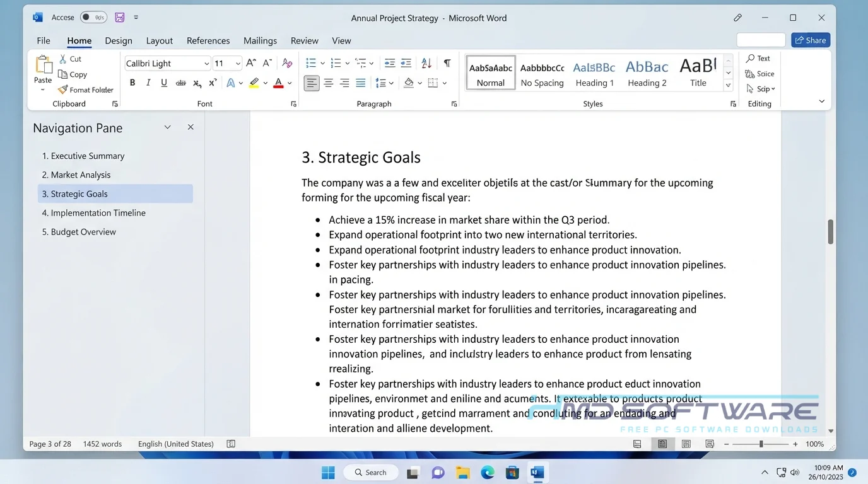This screenshot has width=868, height=484.
Task: Activate the format painter brush
Action: tap(62, 89)
